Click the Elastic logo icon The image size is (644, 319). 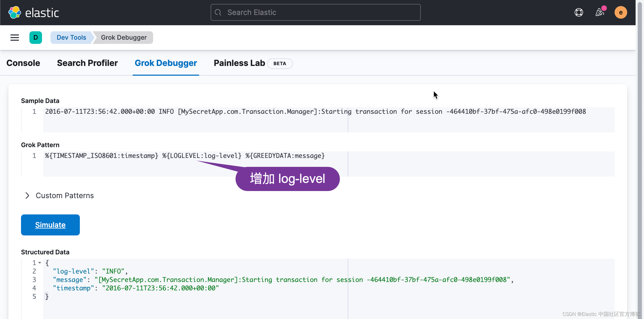pyautogui.click(x=15, y=12)
